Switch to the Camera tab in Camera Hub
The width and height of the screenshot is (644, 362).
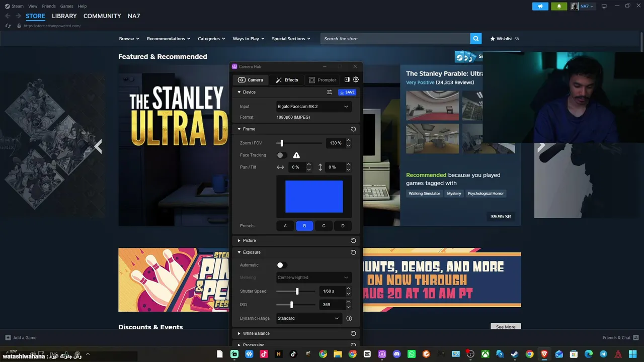(x=251, y=80)
